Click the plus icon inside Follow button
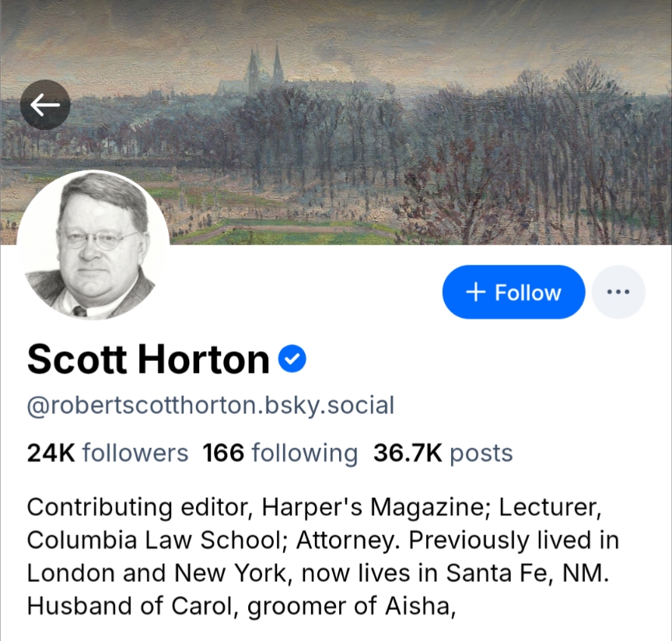The width and height of the screenshot is (672, 641). [x=476, y=292]
